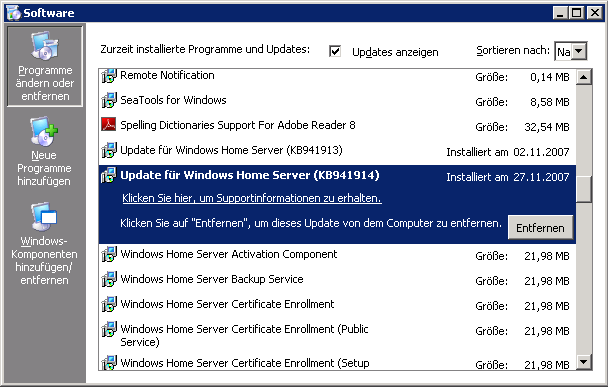Close the Software window

[x=595, y=13]
